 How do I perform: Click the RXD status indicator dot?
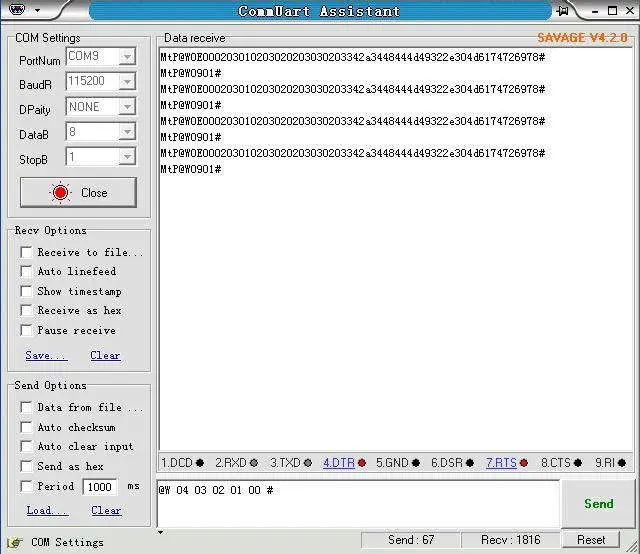[x=254, y=463]
